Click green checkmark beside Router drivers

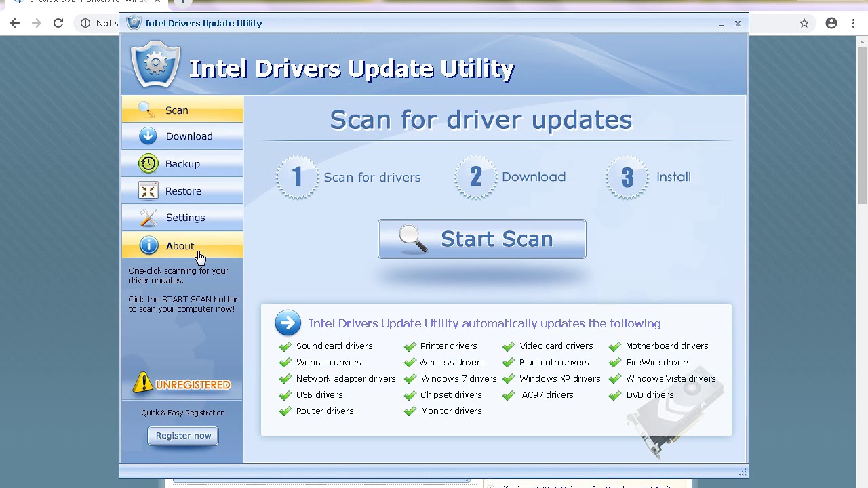(x=285, y=411)
